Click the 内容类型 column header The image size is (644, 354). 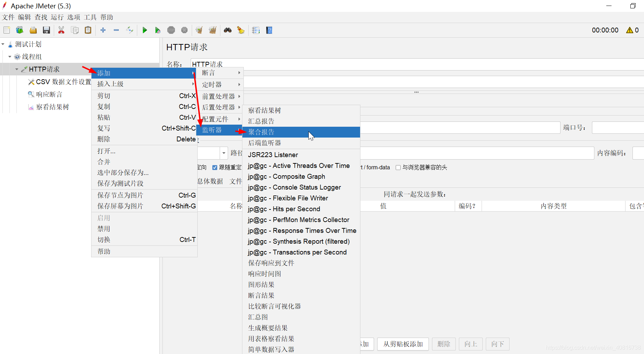(554, 206)
